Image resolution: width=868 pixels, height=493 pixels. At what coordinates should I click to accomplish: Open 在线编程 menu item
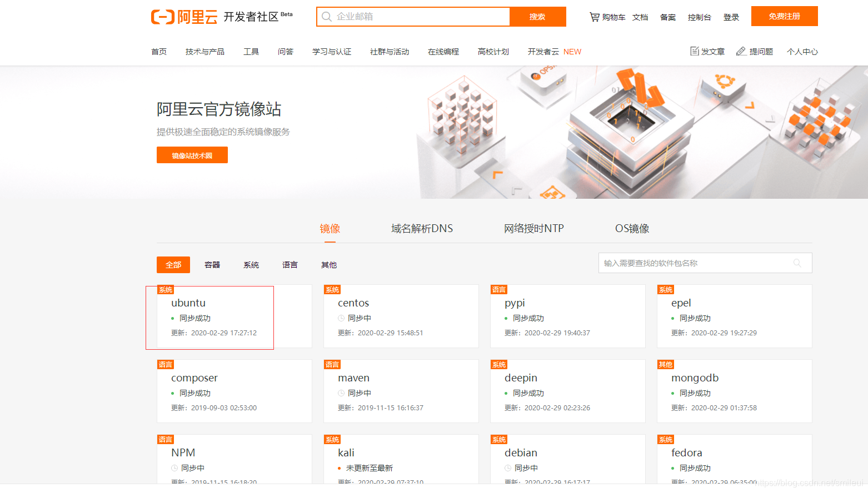(443, 52)
